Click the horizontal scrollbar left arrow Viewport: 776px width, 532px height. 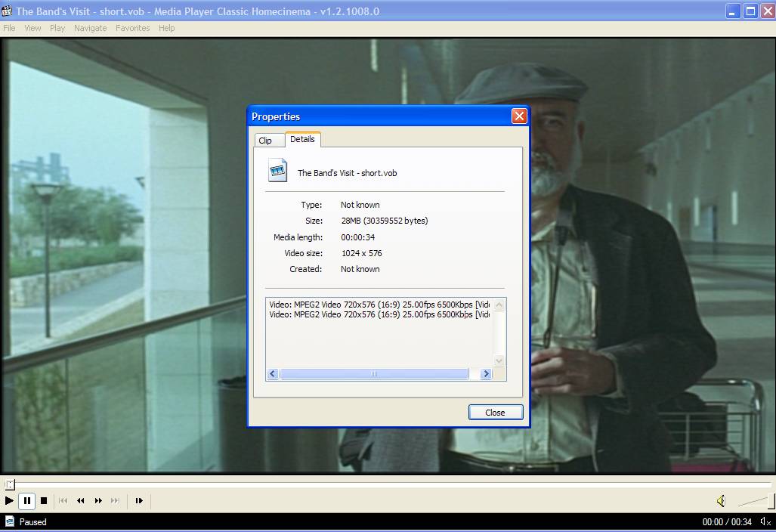pyautogui.click(x=273, y=374)
